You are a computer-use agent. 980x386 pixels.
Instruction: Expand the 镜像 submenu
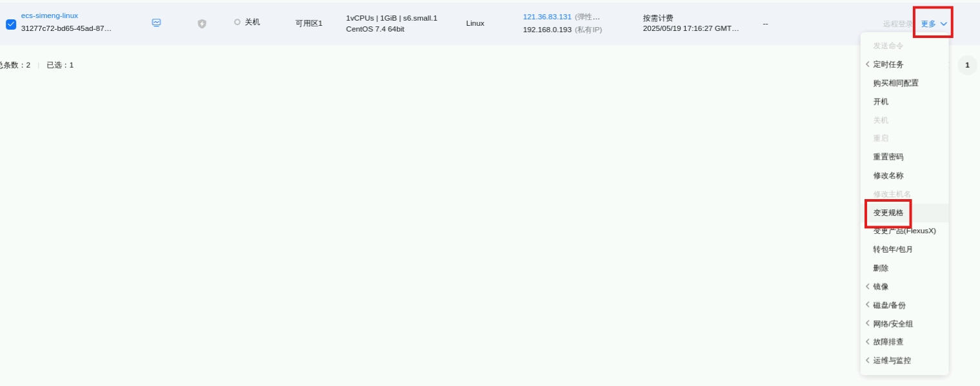881,287
